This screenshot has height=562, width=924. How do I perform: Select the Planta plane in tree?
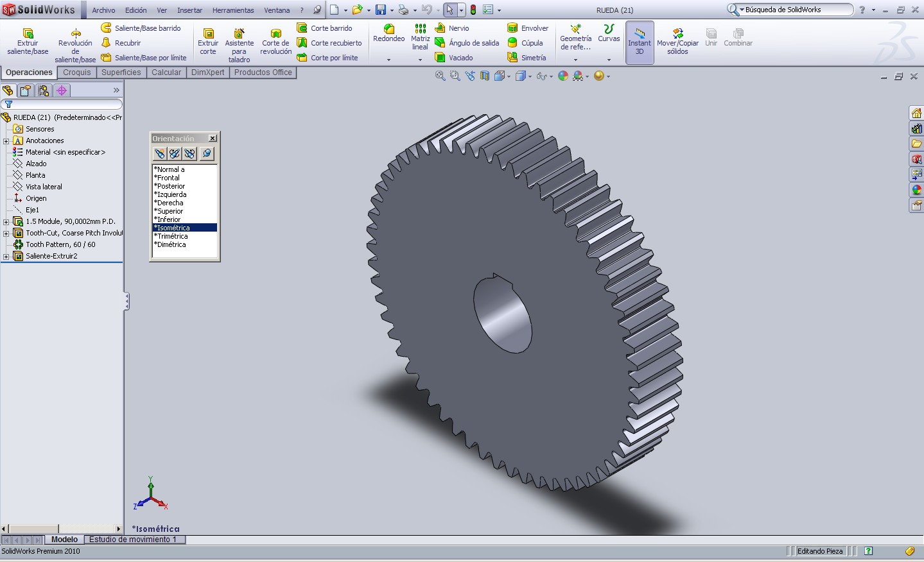point(30,175)
